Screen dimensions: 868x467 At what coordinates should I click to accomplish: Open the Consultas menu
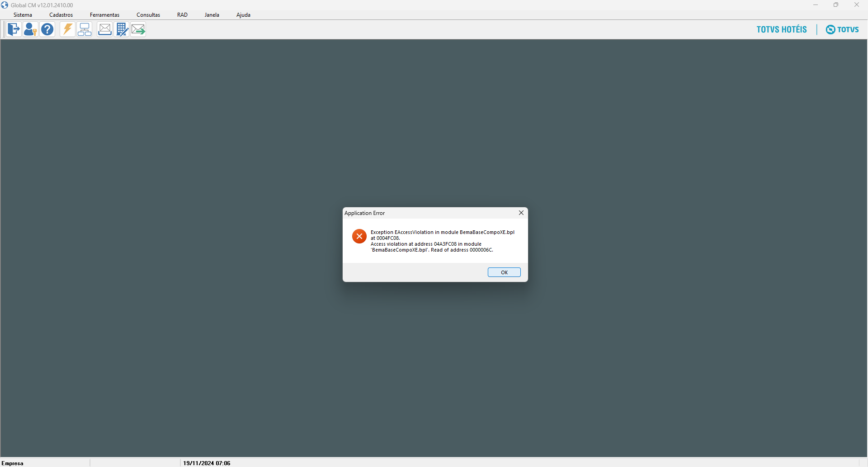tap(148, 15)
